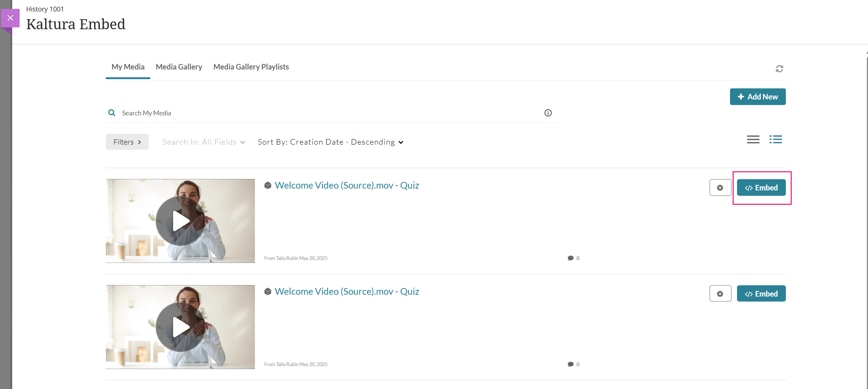Screen dimensions: 868x389
Task: Close the Kaltura Embed panel
Action: [10, 18]
